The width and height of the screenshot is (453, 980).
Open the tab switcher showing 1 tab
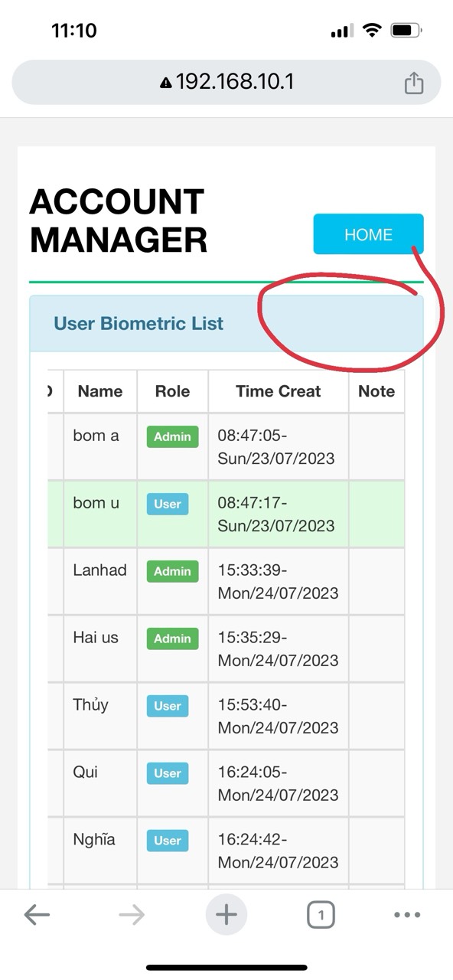tap(321, 914)
